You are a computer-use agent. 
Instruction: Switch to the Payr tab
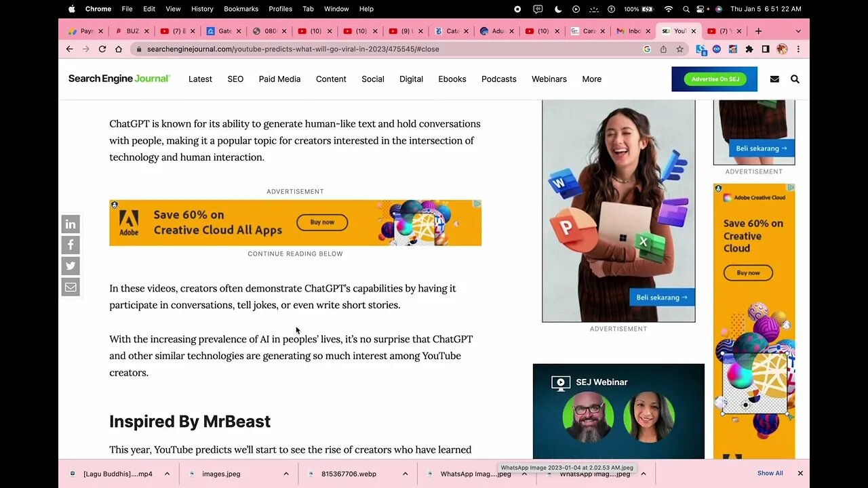[84, 31]
